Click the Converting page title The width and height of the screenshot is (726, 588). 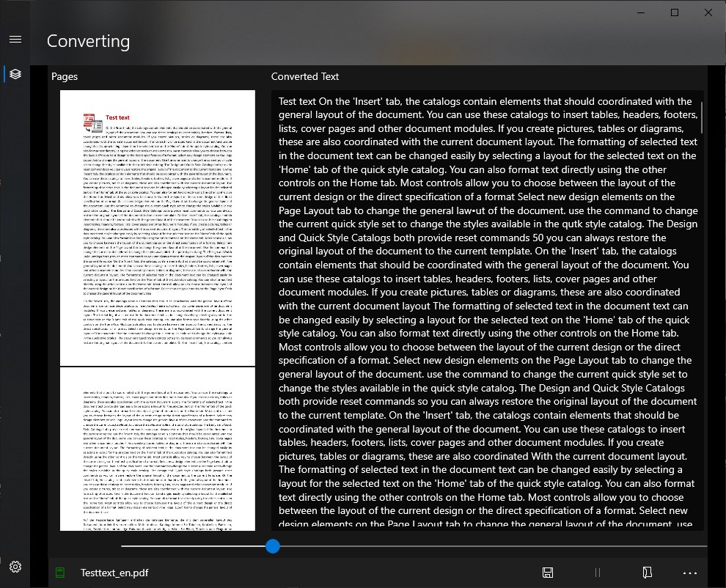(89, 41)
